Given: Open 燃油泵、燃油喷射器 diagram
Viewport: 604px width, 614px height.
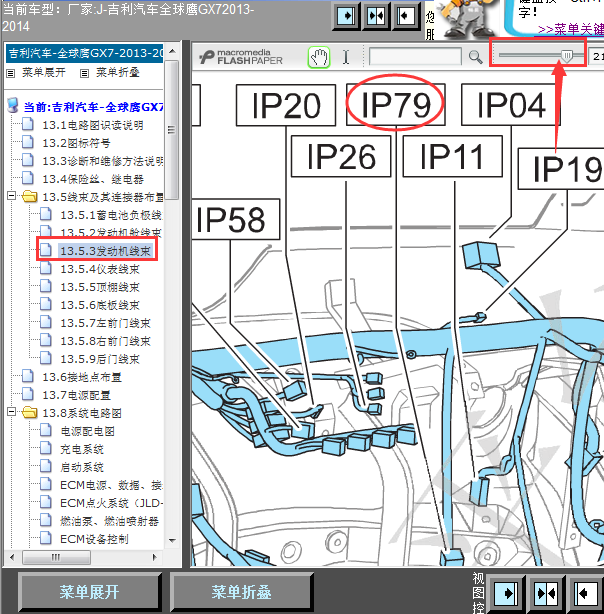Looking at the screenshot, I should click(x=109, y=522).
